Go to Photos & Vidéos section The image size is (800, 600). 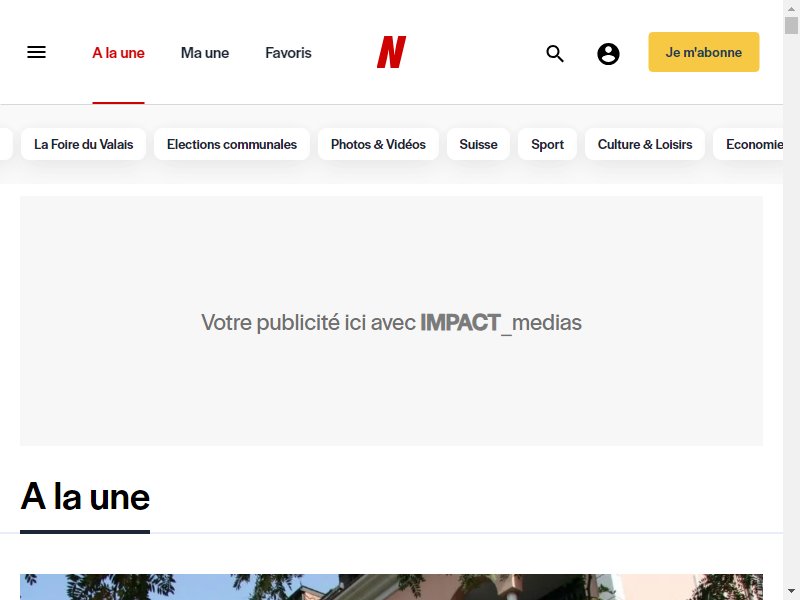pos(378,144)
